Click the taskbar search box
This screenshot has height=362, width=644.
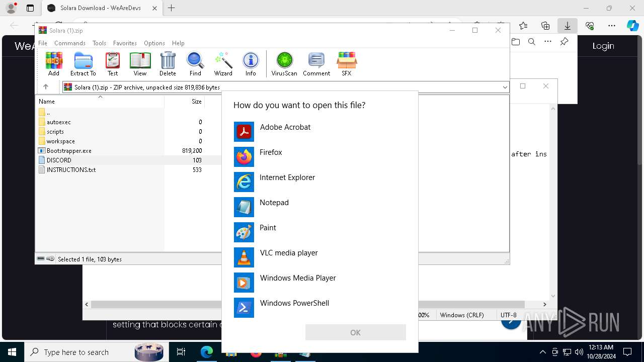96,352
